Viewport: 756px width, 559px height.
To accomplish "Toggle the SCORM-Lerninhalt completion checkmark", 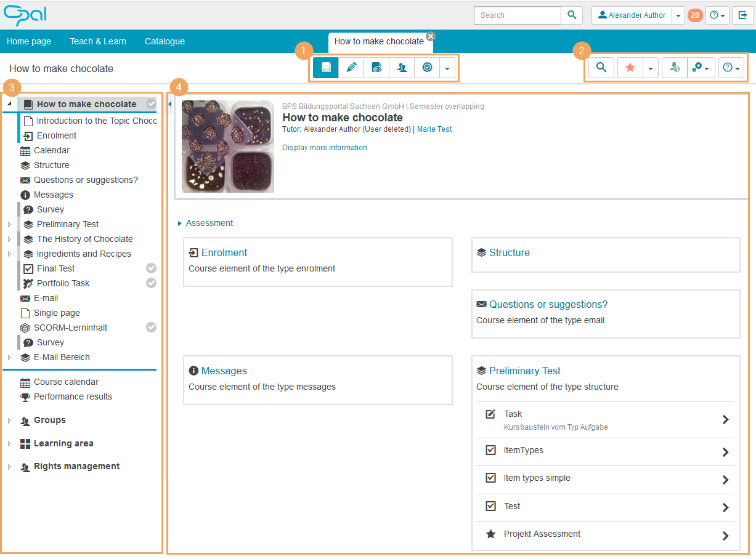I will [x=151, y=328].
